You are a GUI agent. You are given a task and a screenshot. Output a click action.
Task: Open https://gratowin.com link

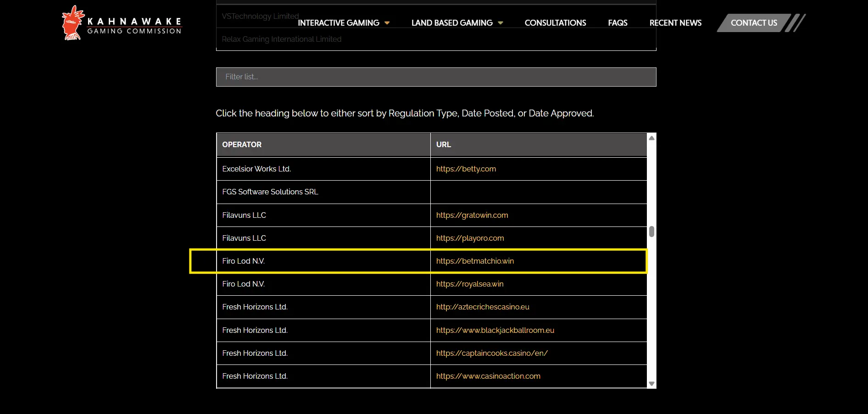tap(472, 215)
